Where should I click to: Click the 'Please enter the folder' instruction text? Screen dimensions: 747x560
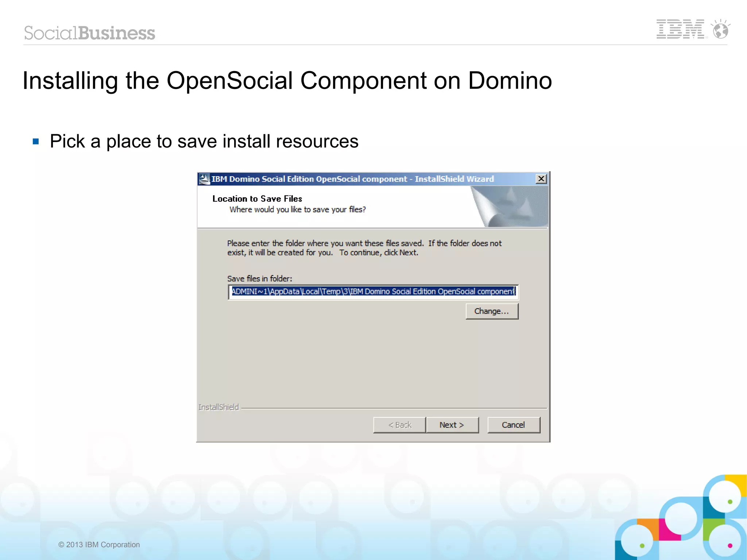click(x=364, y=248)
